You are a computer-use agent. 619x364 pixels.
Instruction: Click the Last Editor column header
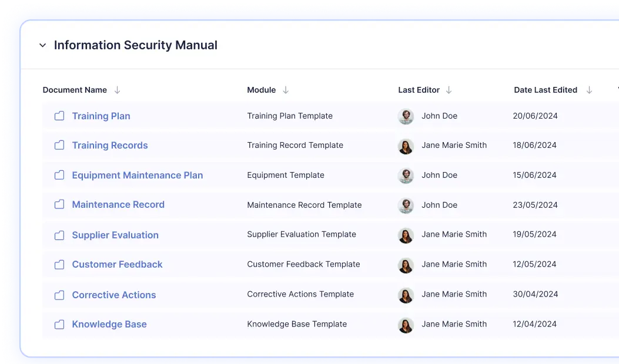419,90
